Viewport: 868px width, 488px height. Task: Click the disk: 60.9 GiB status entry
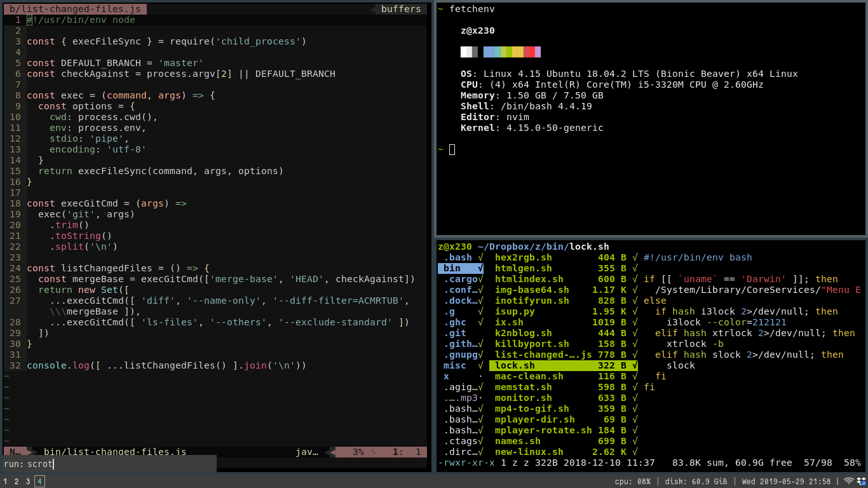click(x=696, y=482)
